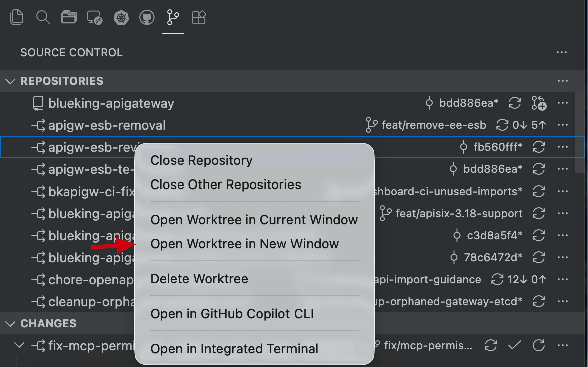Image resolution: width=588 pixels, height=367 pixels.
Task: Sync changes for blueking-apigateway repository
Action: coord(515,103)
